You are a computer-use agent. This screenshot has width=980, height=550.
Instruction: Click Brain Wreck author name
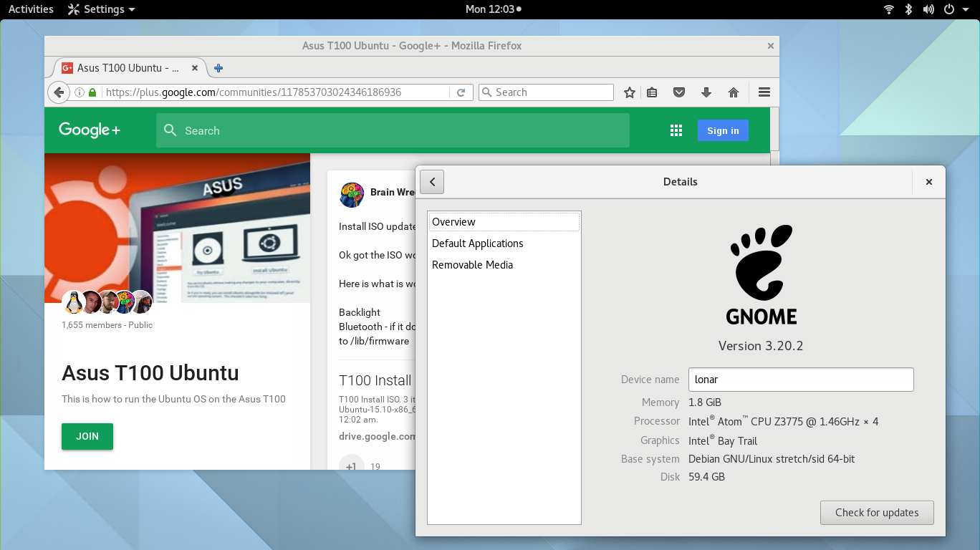click(x=393, y=192)
